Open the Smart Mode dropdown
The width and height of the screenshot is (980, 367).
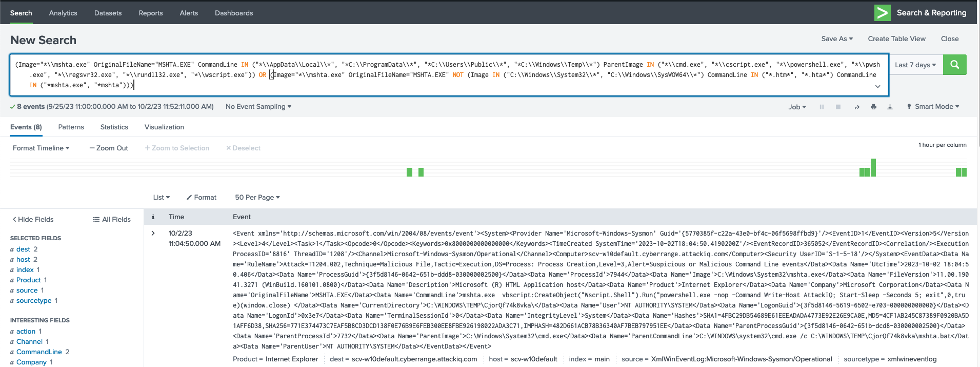tap(933, 107)
